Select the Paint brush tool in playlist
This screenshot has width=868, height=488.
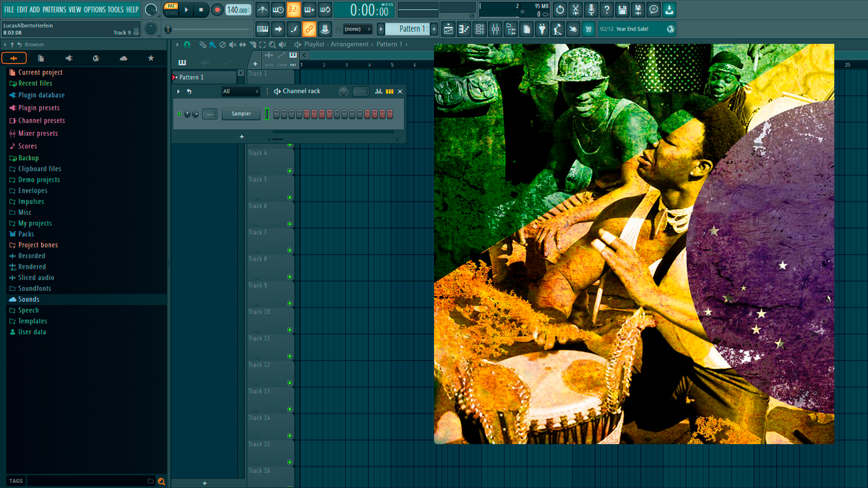coord(212,44)
